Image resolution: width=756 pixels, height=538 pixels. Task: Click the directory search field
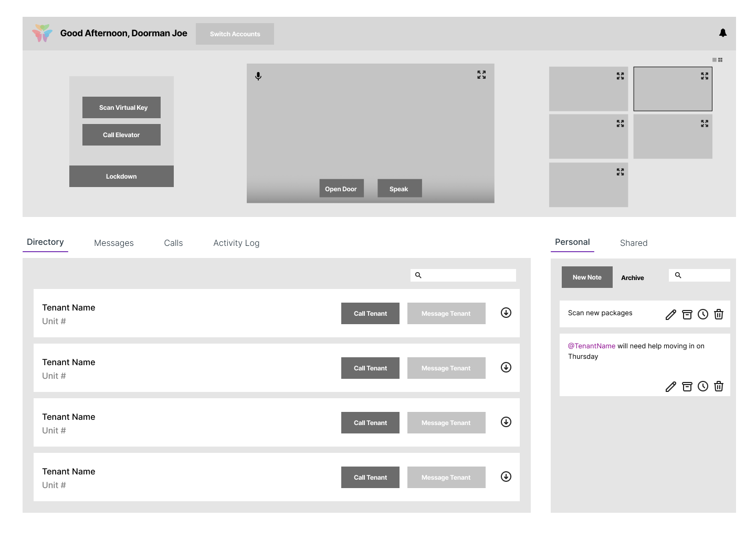467,275
